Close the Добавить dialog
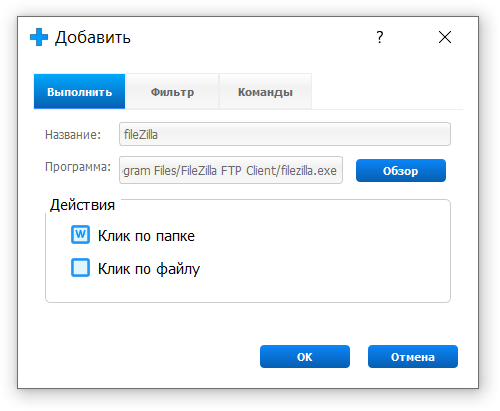 point(445,37)
